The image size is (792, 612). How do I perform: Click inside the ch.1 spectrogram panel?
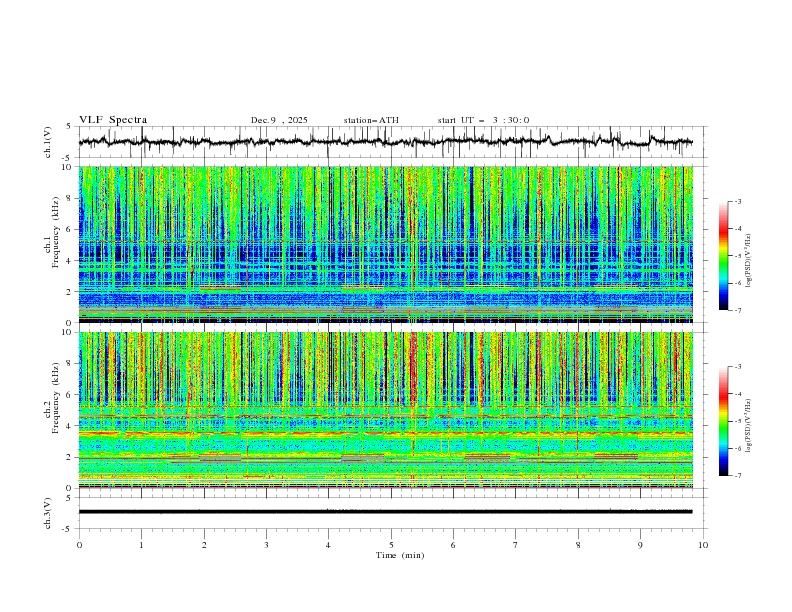386,244
